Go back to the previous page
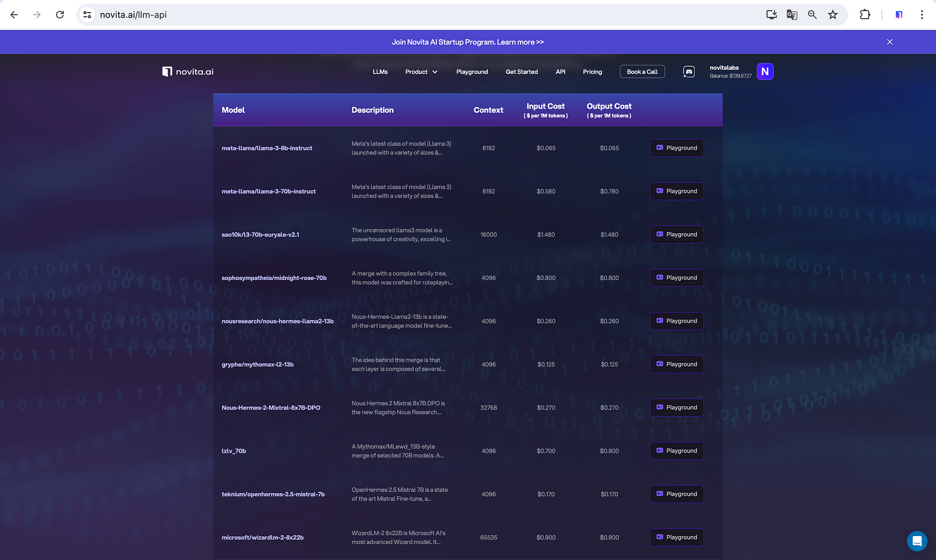This screenshot has width=936, height=560. pyautogui.click(x=14, y=15)
